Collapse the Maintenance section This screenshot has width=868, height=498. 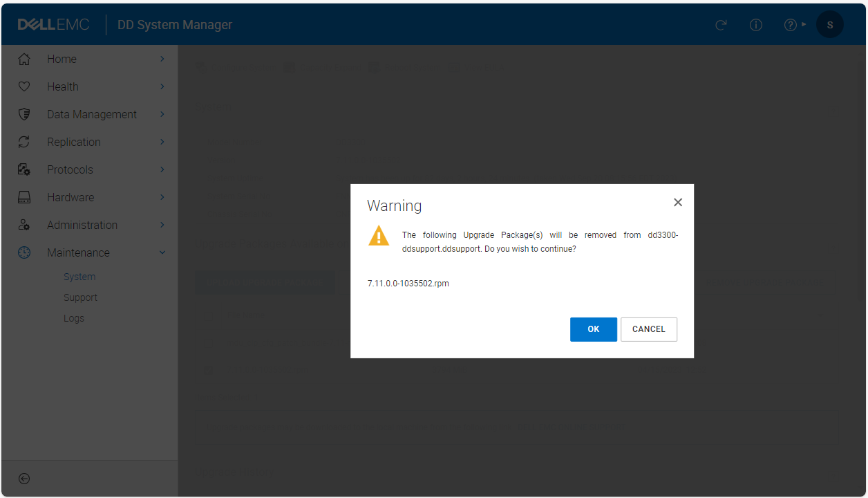[x=163, y=252]
